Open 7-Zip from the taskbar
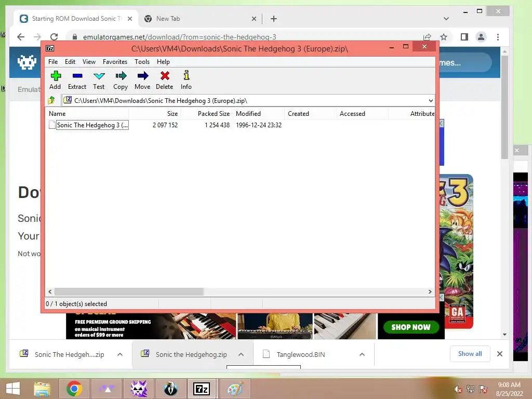 (x=202, y=389)
